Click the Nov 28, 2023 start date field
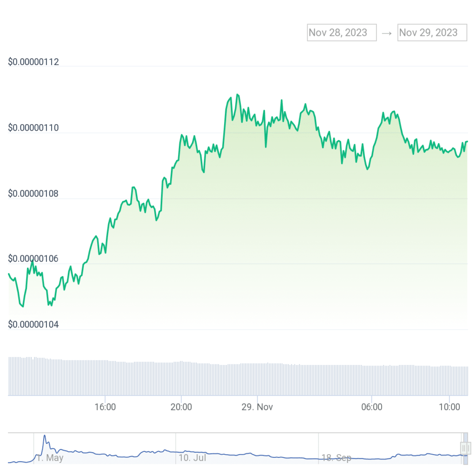476x476 pixels. 342,33
